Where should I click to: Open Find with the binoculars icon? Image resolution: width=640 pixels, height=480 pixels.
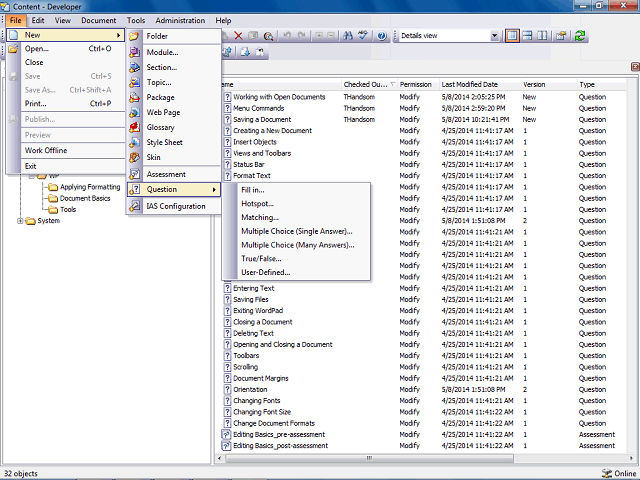pos(348,36)
